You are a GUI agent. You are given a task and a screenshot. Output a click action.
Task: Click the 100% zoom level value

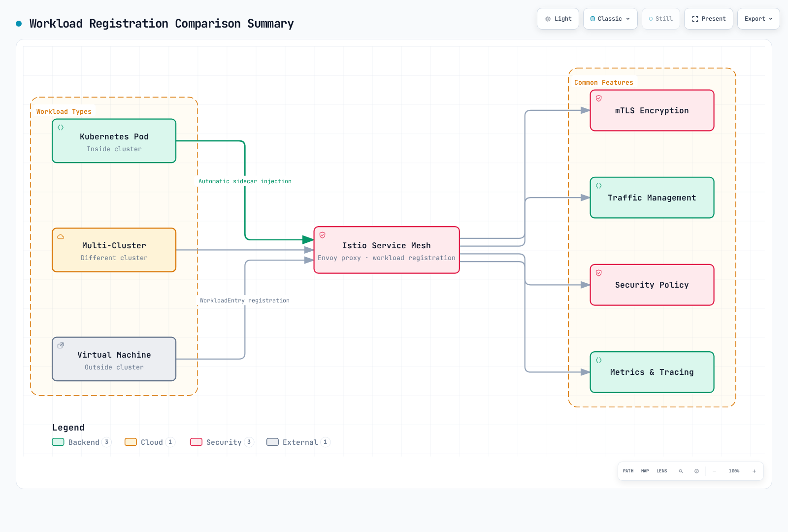(734, 471)
